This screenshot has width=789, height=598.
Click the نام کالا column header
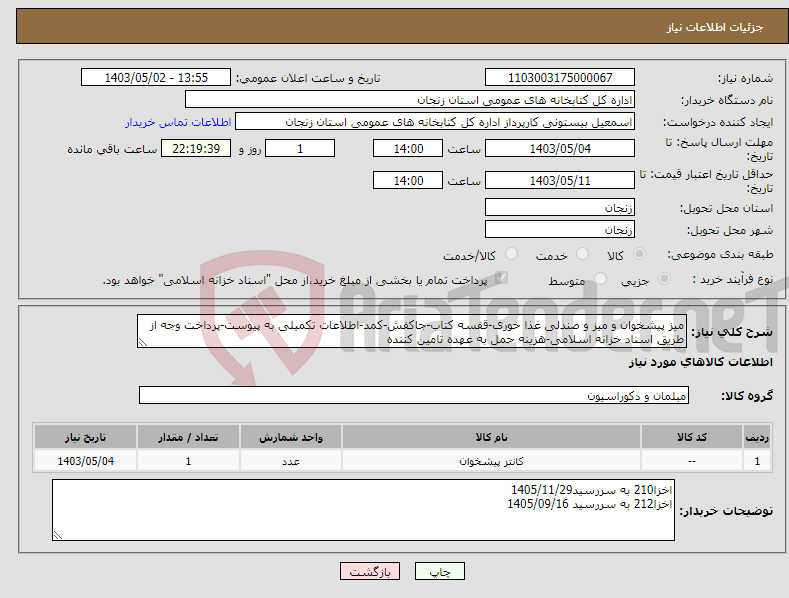(491, 437)
